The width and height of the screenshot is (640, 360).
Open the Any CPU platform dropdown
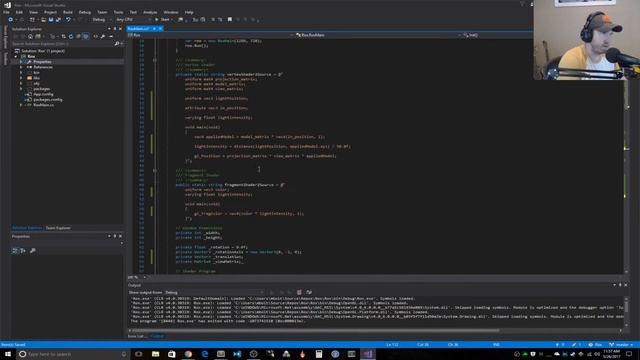click(133, 20)
